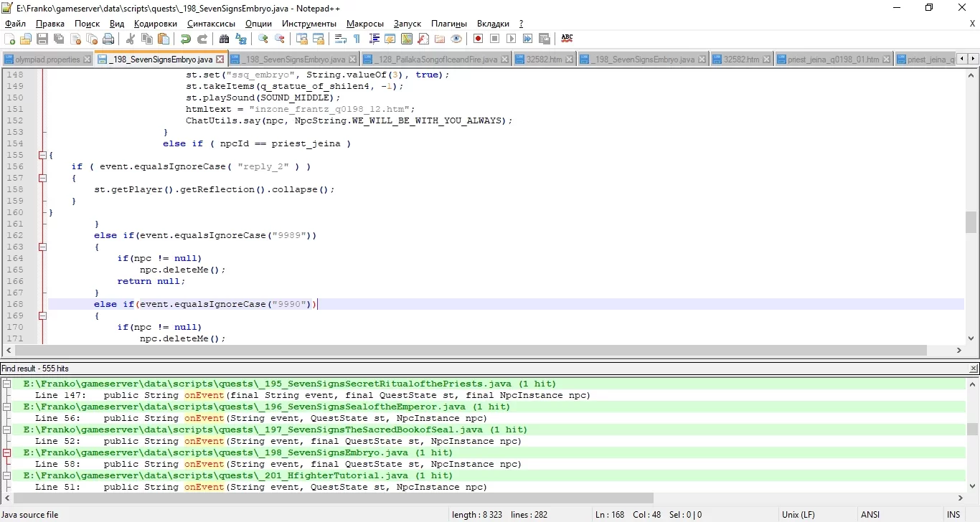The image size is (980, 522).
Task: Collapse _195_SevenSignsSecretRitualofthePriests search result group
Action: [7, 384]
